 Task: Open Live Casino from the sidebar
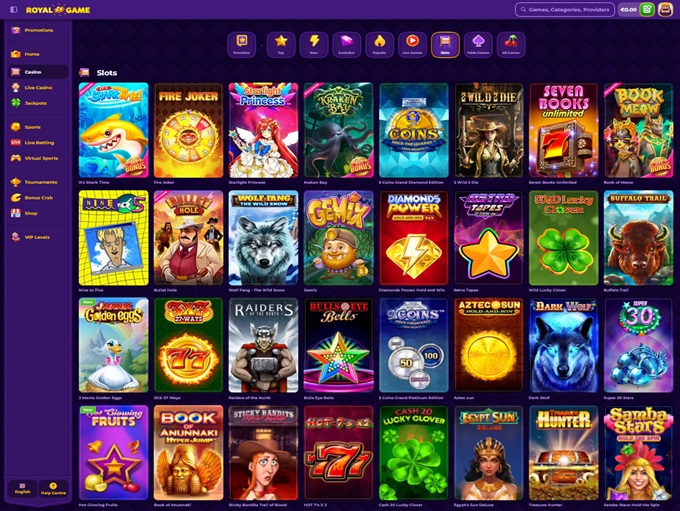[38, 88]
